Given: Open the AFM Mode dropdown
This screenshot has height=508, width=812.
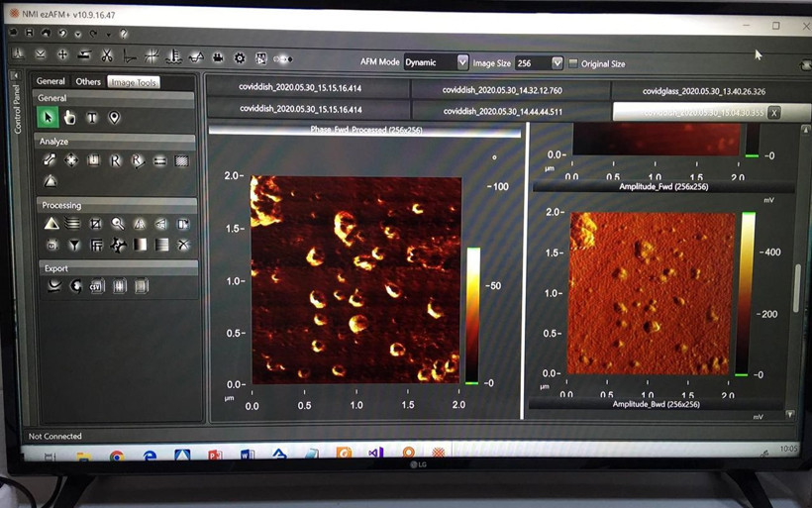Looking at the screenshot, I should point(462,62).
